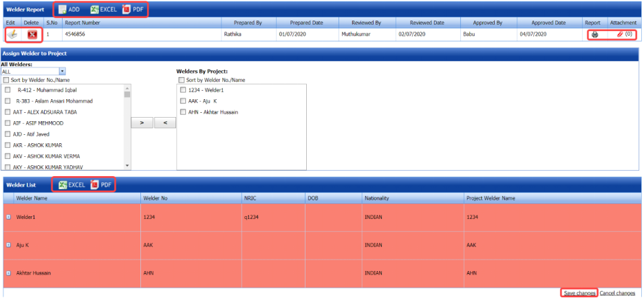
Task: Click the edit icon for report 4546856
Action: (x=14, y=34)
